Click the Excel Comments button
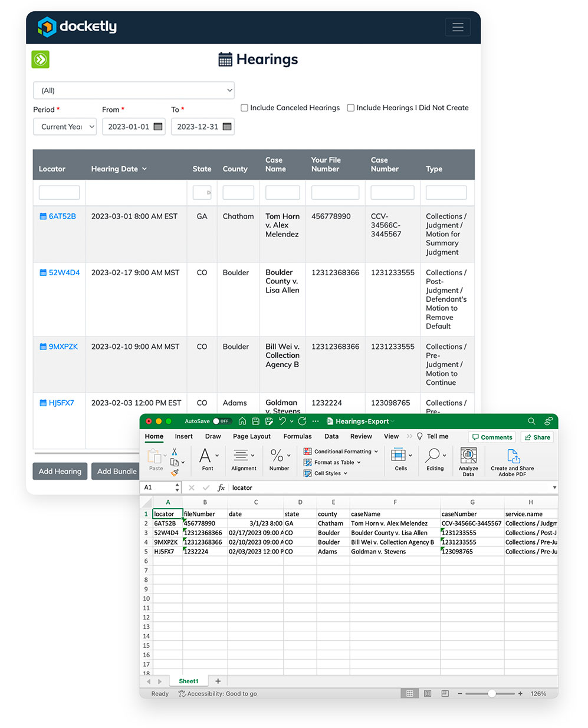Image resolution: width=588 pixels, height=728 pixels. point(492,437)
